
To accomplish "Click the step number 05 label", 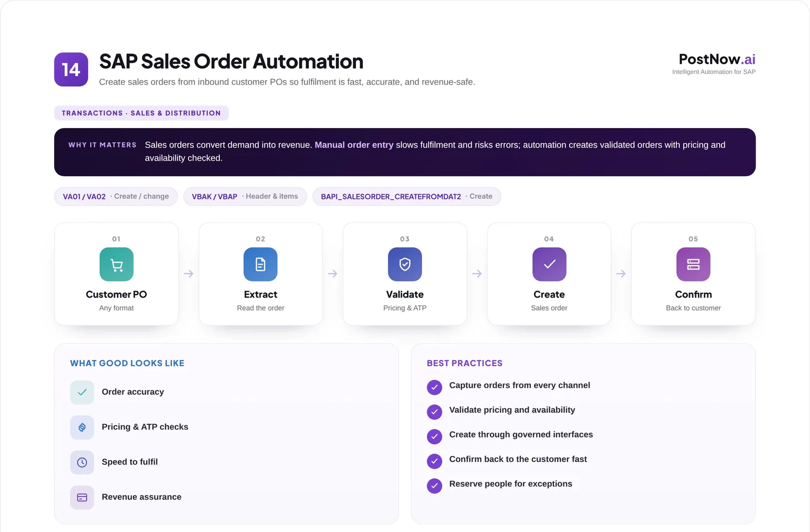I will click(693, 239).
